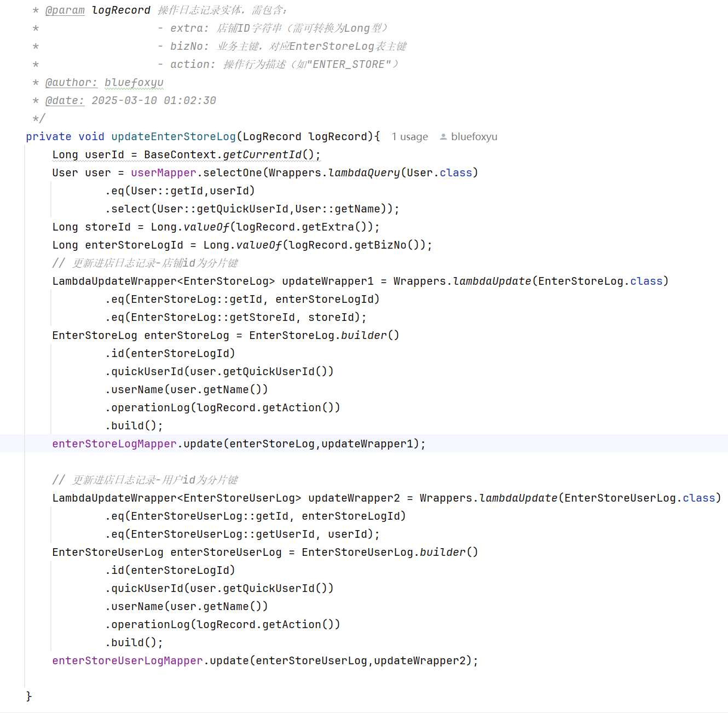Click 'private' keyword of the method declaration

click(x=49, y=137)
